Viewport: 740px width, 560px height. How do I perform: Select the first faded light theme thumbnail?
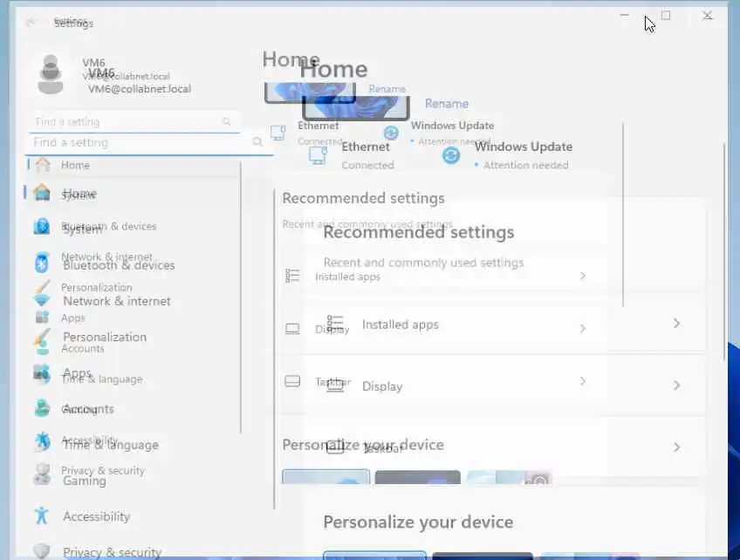click(326, 476)
